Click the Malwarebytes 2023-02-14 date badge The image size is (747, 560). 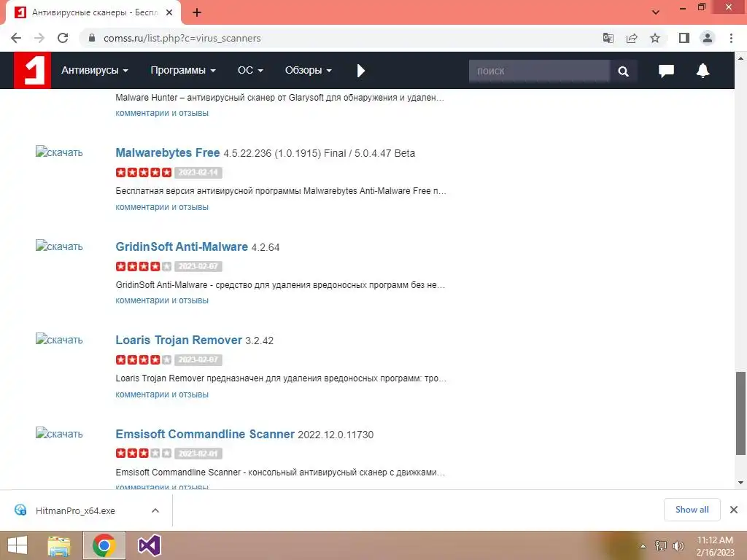coord(198,172)
